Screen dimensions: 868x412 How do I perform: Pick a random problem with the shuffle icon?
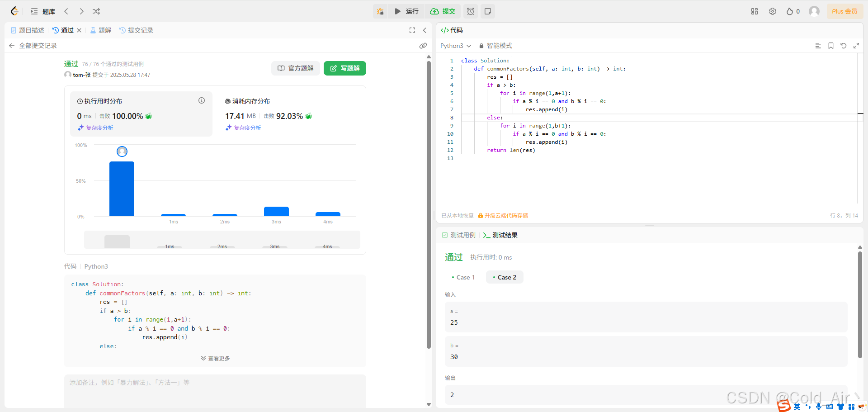coord(96,11)
